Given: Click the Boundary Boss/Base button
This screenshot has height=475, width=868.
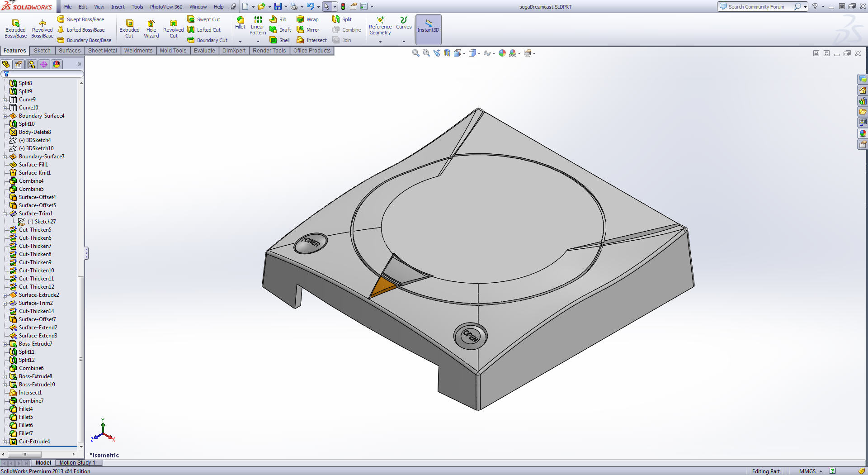Looking at the screenshot, I should click(x=84, y=40).
